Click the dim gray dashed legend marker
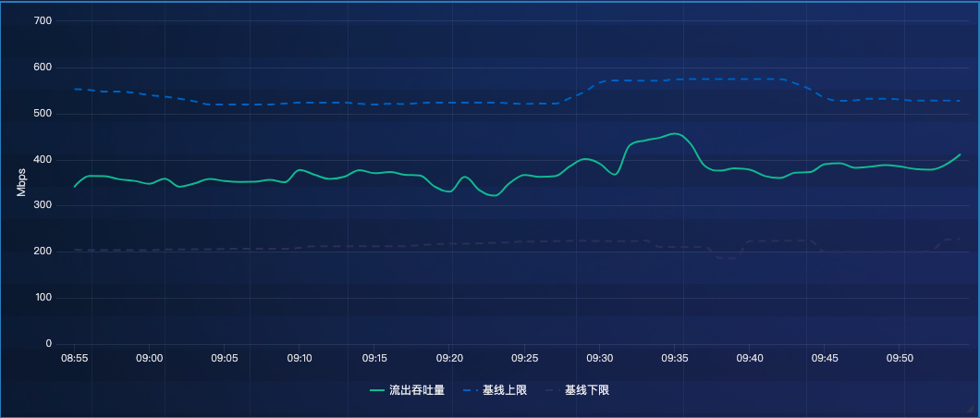 point(548,390)
